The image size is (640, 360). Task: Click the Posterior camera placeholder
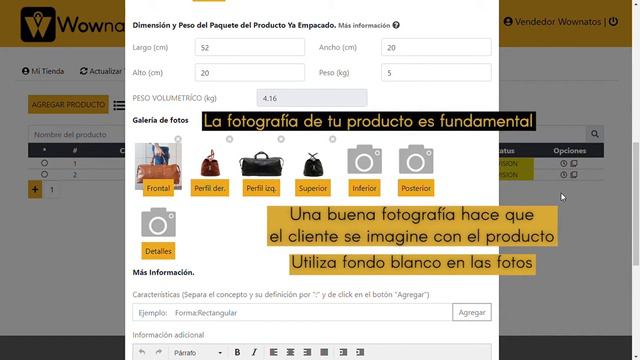[x=416, y=159]
